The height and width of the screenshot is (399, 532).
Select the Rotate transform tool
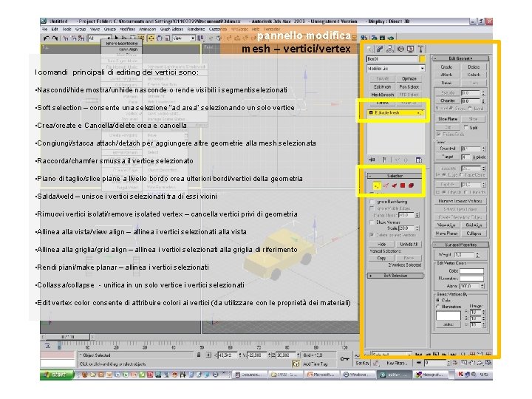coord(160,38)
